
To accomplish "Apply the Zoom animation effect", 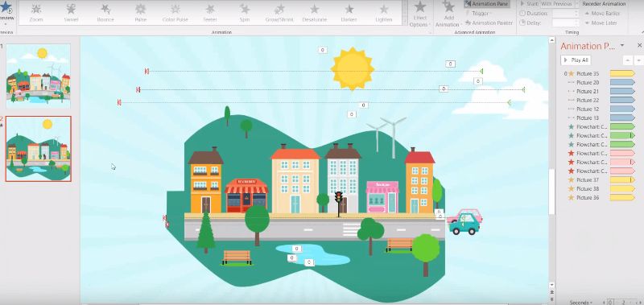I will click(36, 12).
